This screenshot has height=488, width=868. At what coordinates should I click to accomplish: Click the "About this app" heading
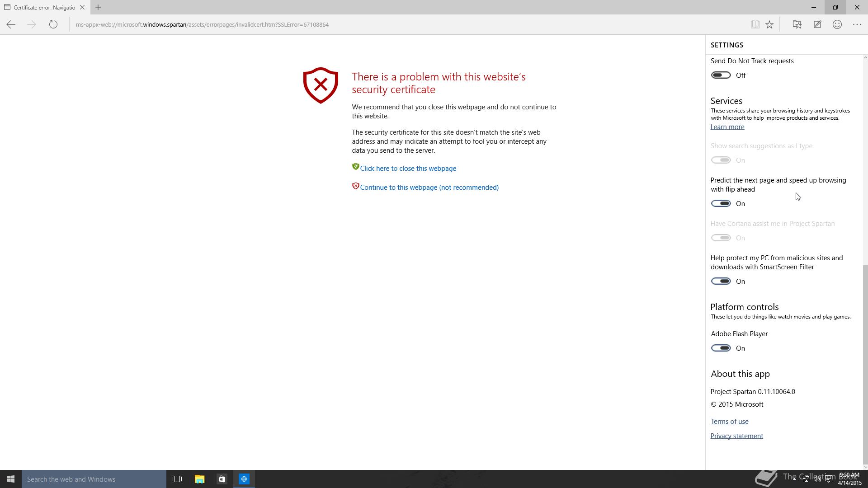(740, 374)
